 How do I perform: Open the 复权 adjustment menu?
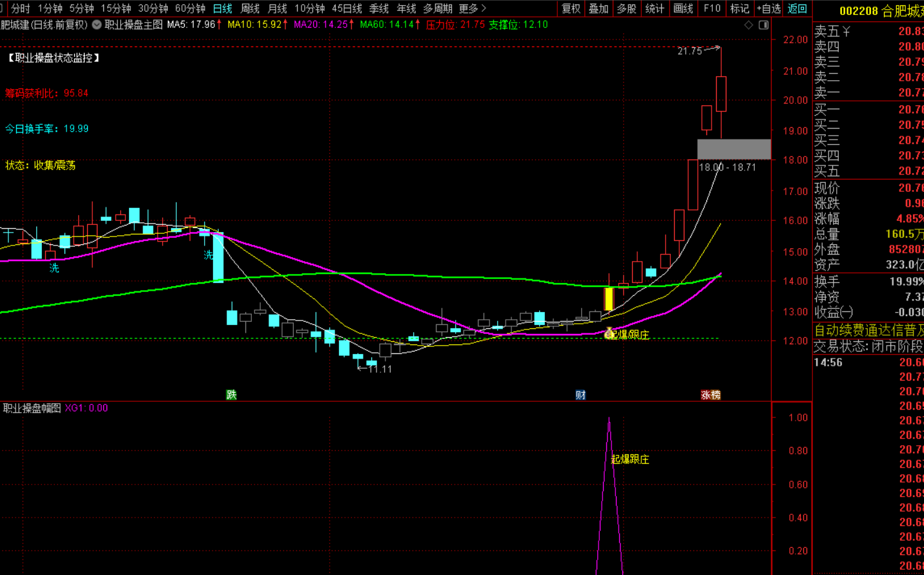tap(571, 8)
